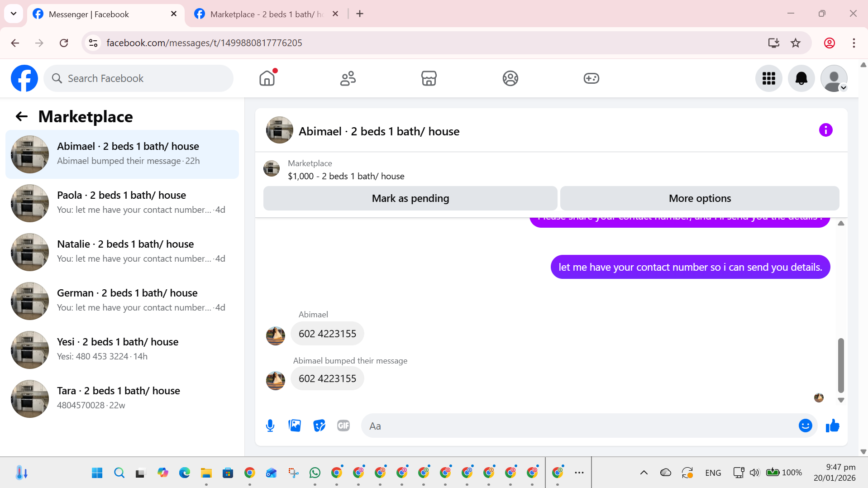Open the clock showing 9:47 pm
Viewport: 868px width, 488px height.
(835, 473)
